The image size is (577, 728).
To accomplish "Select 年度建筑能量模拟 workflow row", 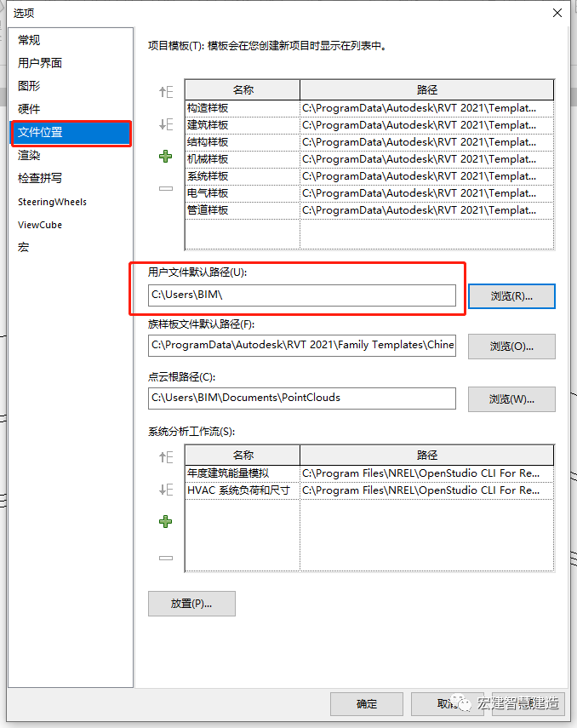I will 243,473.
